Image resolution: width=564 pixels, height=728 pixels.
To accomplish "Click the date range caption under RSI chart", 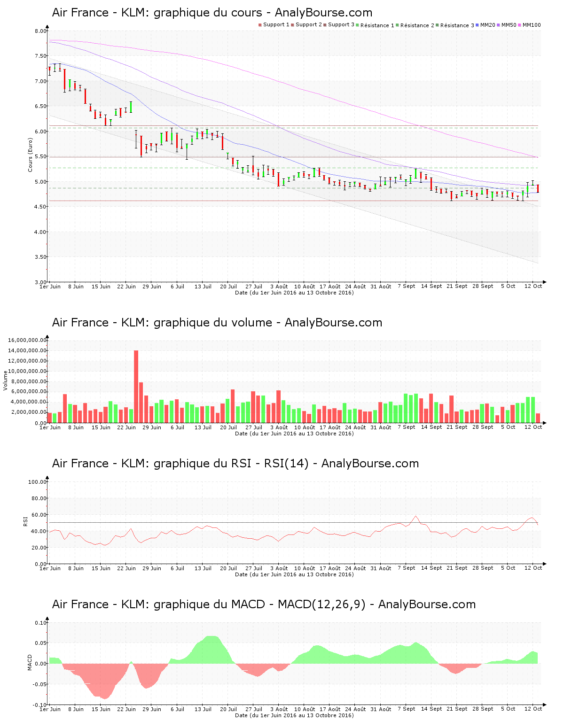I will pyautogui.click(x=294, y=574).
